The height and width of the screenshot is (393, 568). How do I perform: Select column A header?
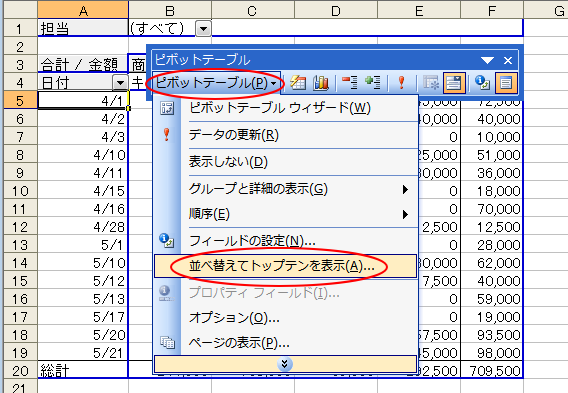click(x=83, y=9)
